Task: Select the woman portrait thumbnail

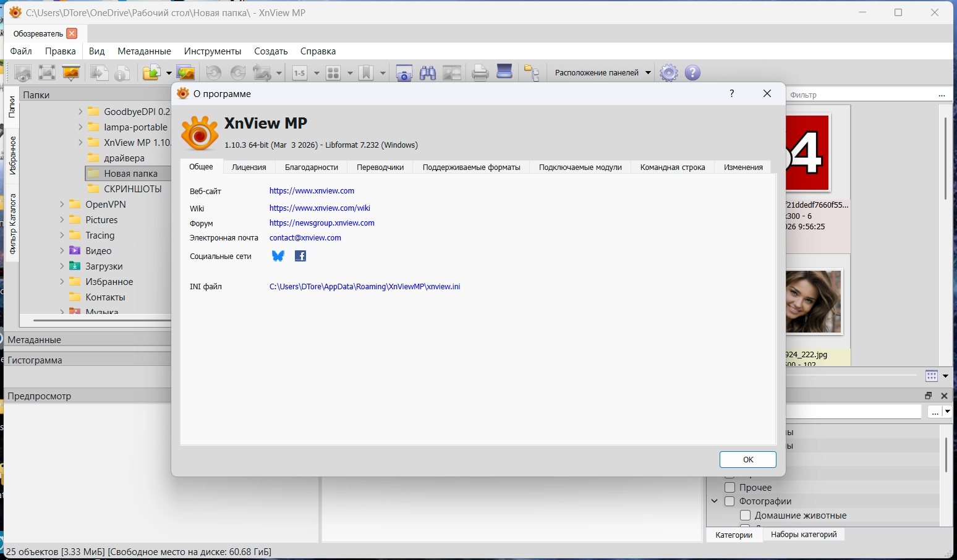Action: (x=814, y=302)
